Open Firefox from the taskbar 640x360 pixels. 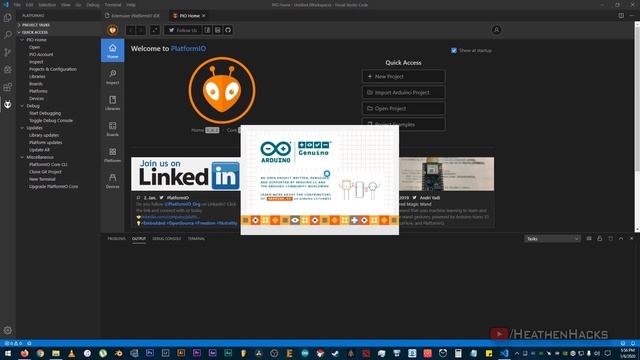click(x=24, y=353)
